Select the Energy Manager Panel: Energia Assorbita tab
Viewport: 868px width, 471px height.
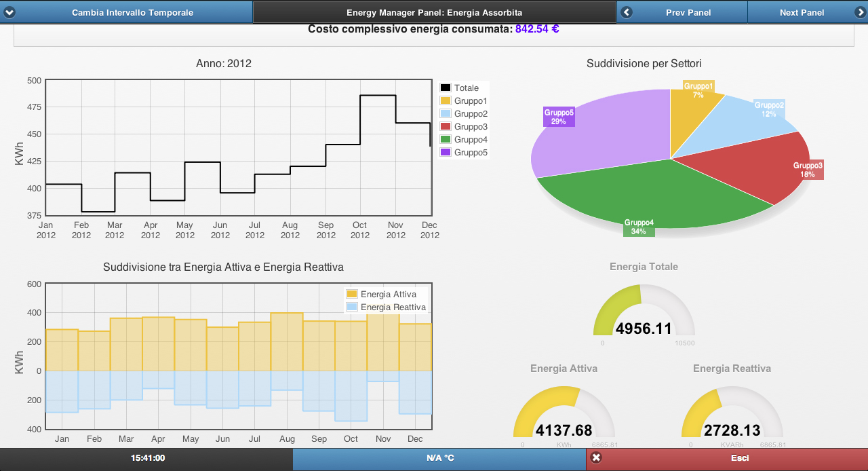coord(434,12)
